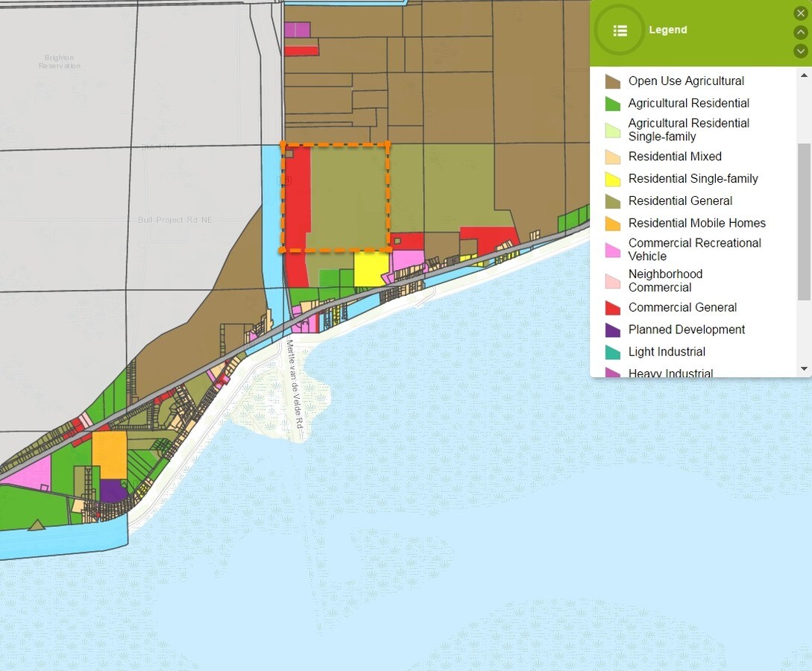Click the Commercial General red swatch
This screenshot has height=671, width=812.
613,308
